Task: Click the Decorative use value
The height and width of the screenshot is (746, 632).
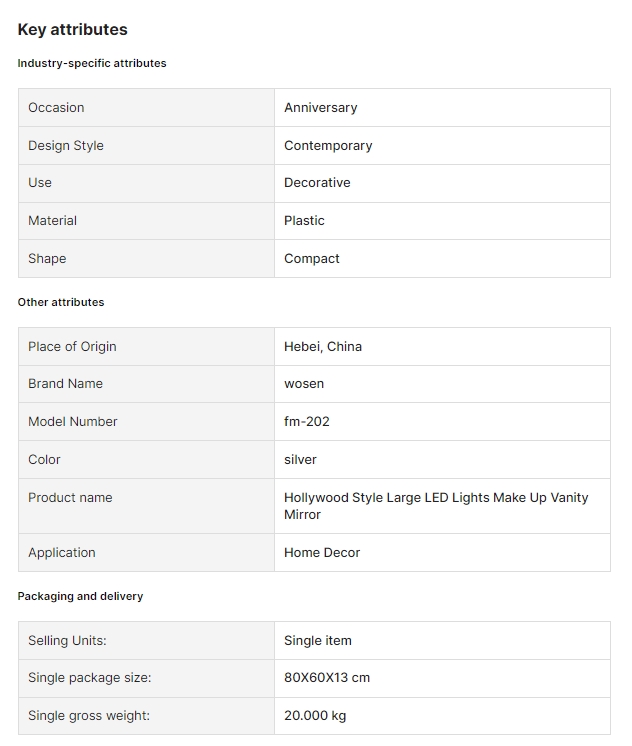Action: pos(317,183)
